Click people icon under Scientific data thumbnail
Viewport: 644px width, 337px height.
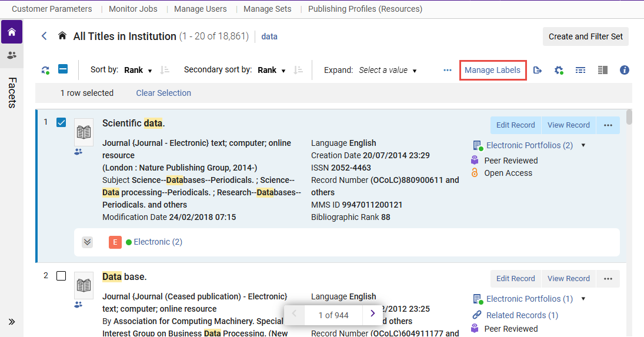point(78,152)
